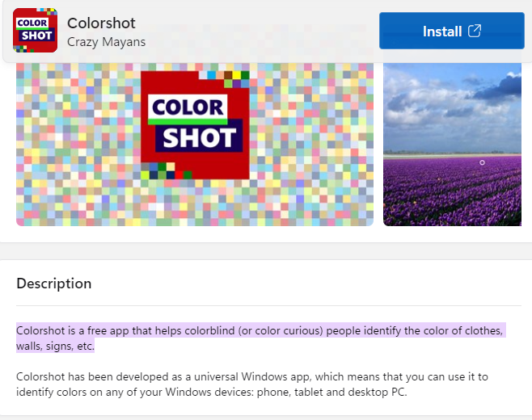Screen dimensions: 532x420
Task: Click the green bar under COLOR in logo
Action: [x=186, y=121]
